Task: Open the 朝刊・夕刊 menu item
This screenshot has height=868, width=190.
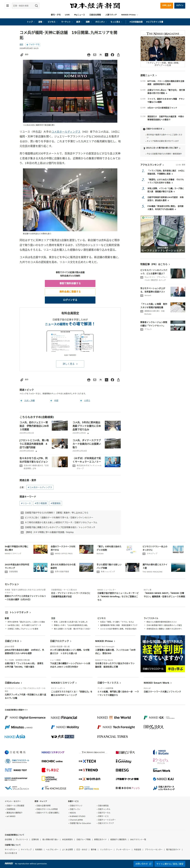Action: (x=56, y=15)
